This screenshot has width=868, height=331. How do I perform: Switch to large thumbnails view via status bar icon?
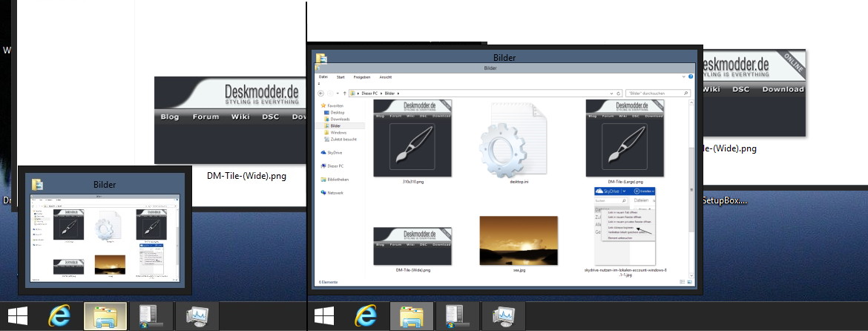[x=690, y=282]
